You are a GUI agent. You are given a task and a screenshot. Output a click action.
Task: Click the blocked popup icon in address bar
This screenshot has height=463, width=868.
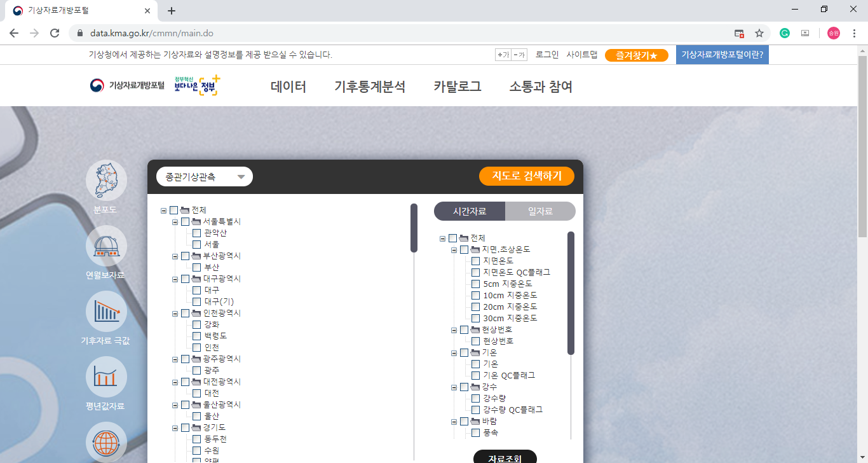(x=739, y=33)
